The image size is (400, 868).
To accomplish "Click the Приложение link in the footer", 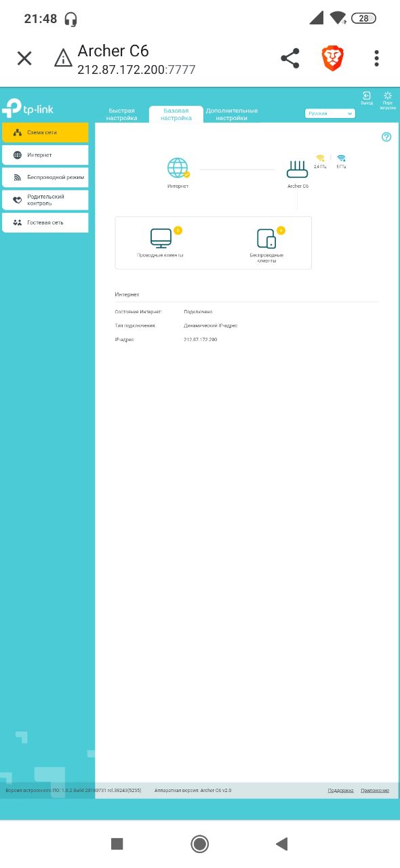I will click(x=375, y=791).
